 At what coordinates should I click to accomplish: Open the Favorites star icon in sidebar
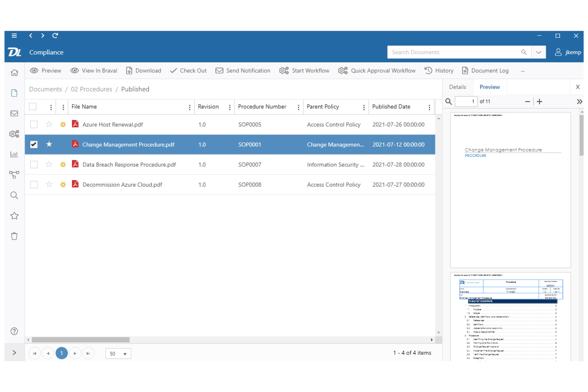click(x=14, y=215)
